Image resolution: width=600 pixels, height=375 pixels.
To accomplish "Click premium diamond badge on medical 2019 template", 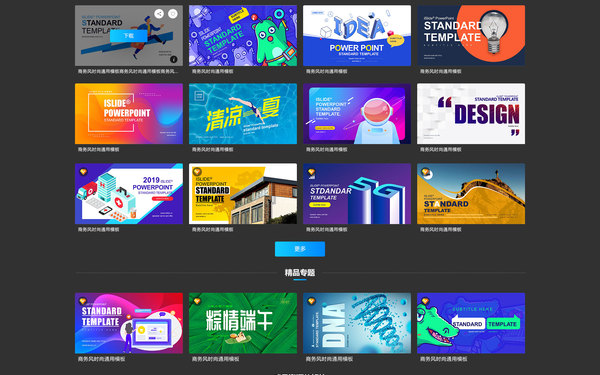I will tap(83, 172).
